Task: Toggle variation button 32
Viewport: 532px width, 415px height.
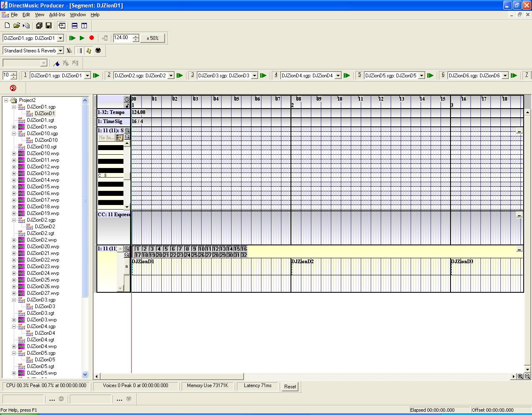Action: (244, 255)
